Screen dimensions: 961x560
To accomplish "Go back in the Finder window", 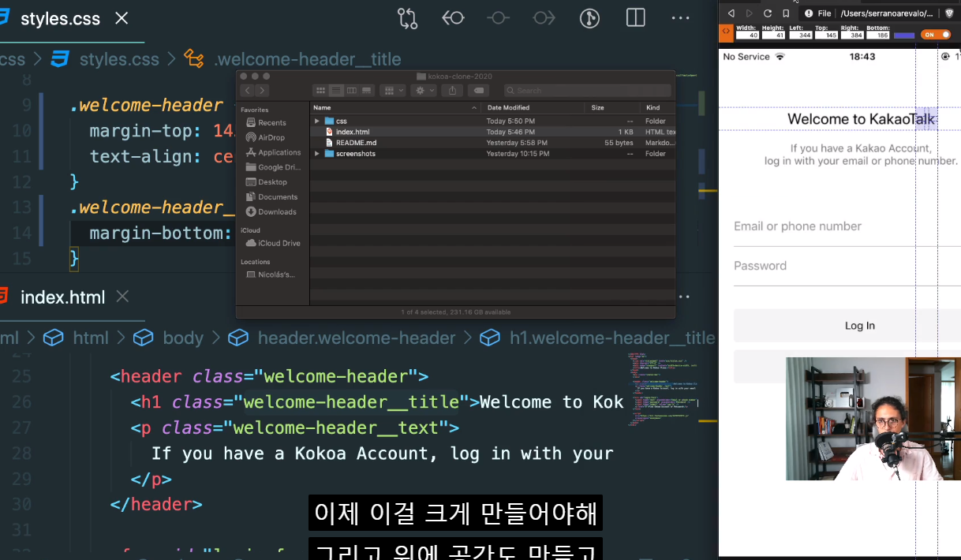I will click(248, 90).
